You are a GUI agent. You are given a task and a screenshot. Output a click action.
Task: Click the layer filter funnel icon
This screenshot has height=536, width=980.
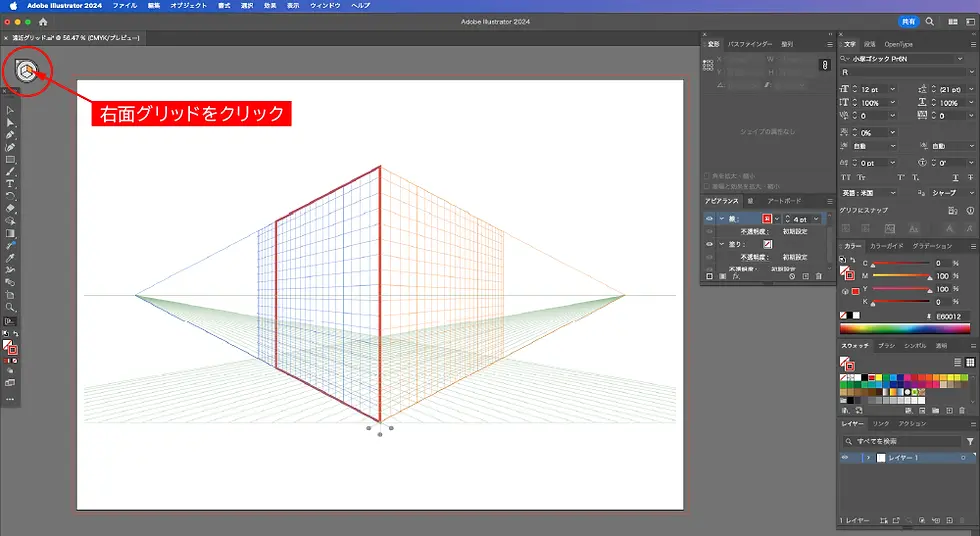(x=969, y=441)
